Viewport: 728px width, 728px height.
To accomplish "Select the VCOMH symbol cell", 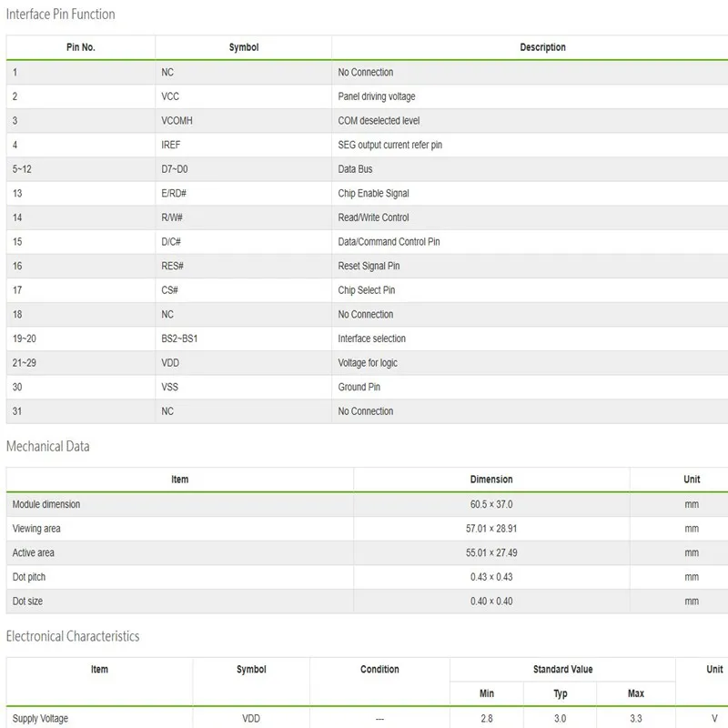I will (x=177, y=120).
